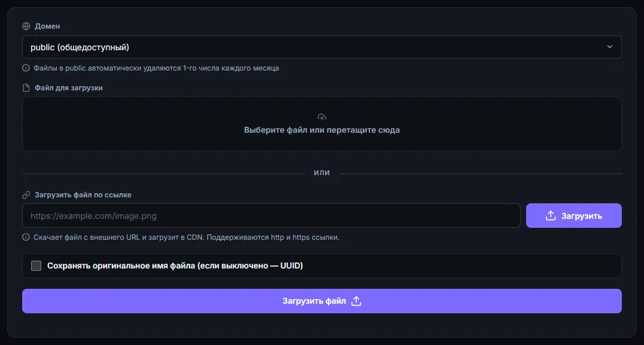Select Выберите файл или перетащите сюда

pos(321,130)
